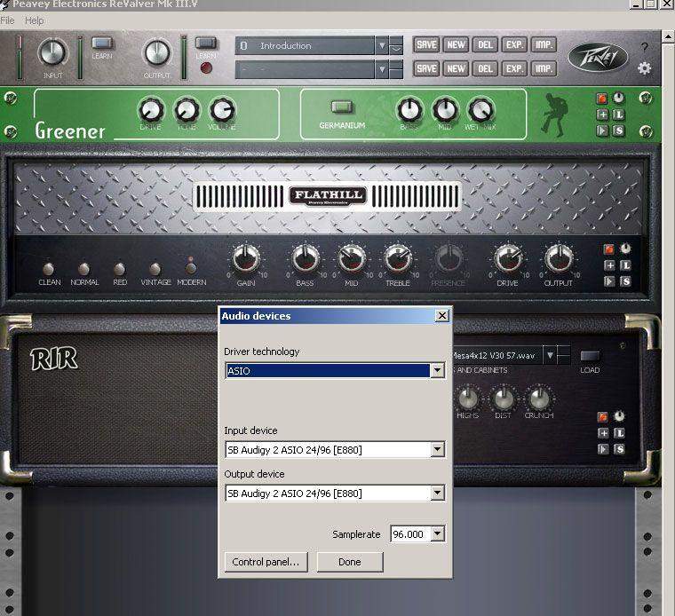Click the red indicator light under LEARN

pos(206,68)
